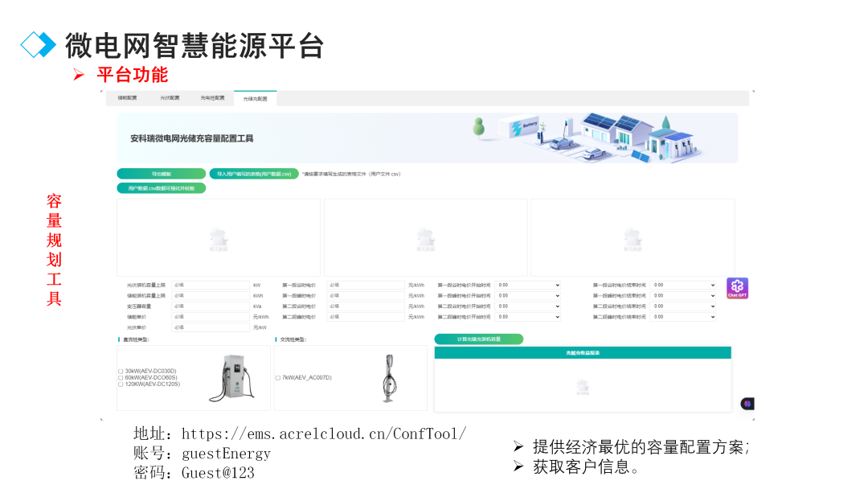Click the placeholder icon inside the 光储充收益报表 panel

pos(582,387)
